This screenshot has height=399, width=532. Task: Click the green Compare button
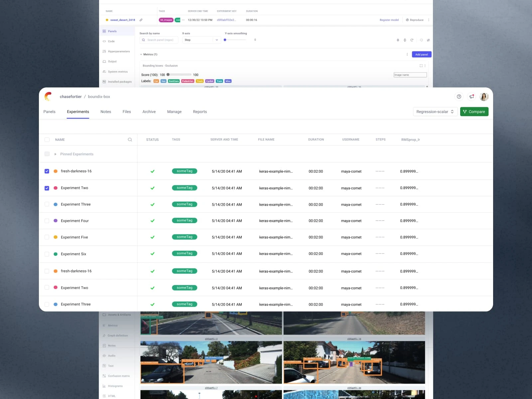pos(474,112)
